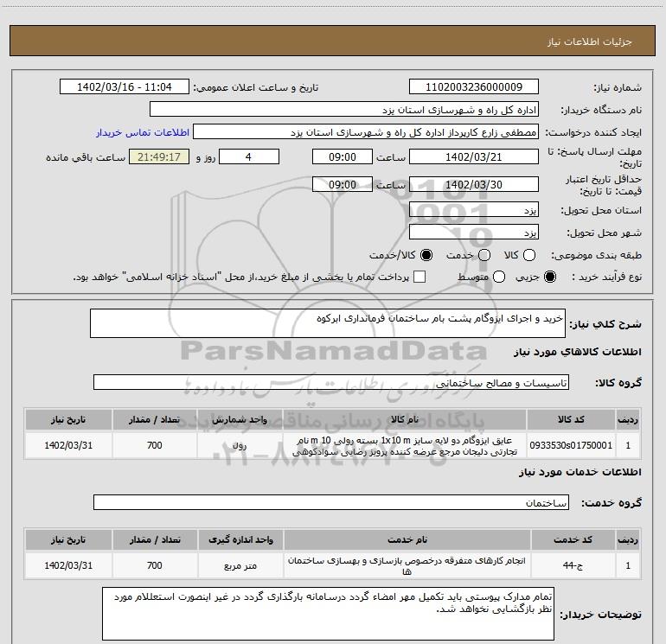Click the request creator name field

(x=366, y=132)
